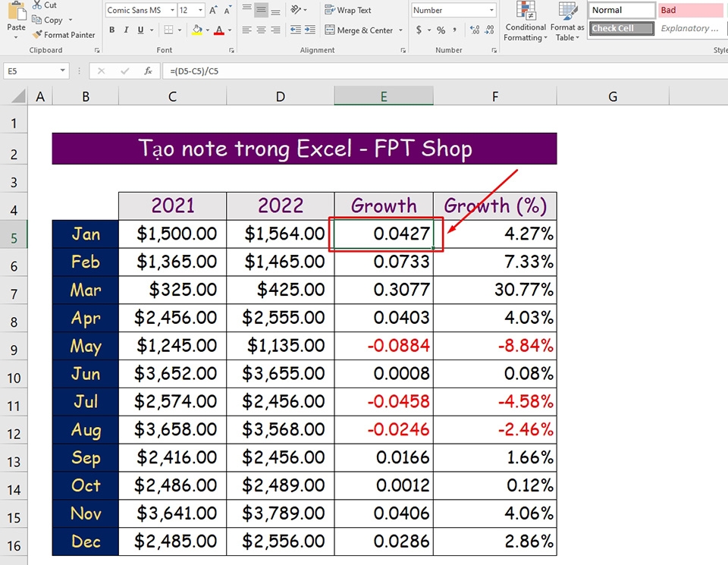Click the Decrease Indent icon
This screenshot has height=565, width=728.
coord(295,30)
